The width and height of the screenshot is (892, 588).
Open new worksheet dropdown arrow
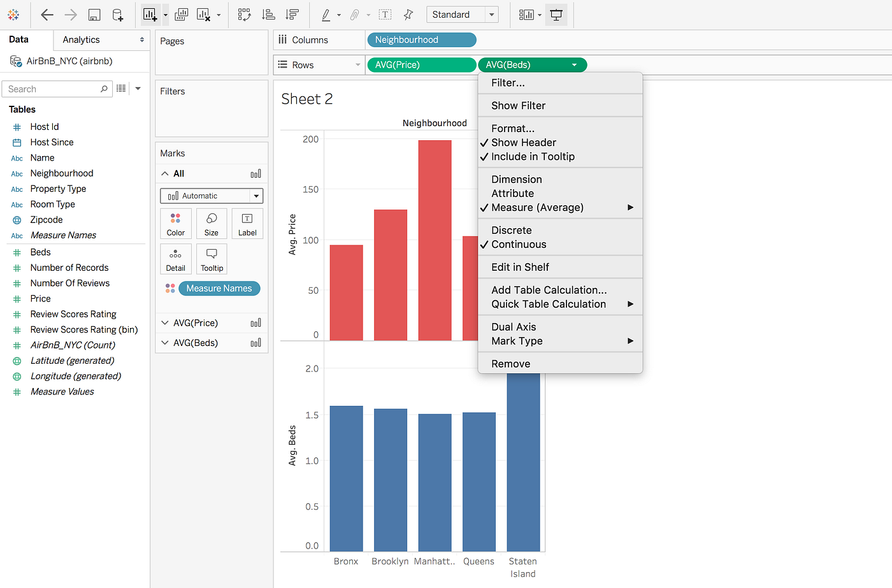pyautogui.click(x=166, y=15)
